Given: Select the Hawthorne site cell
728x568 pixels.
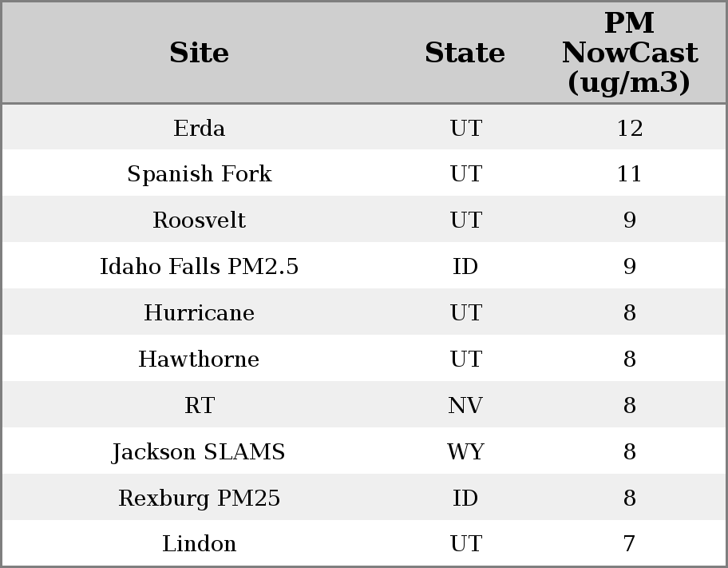Looking at the screenshot, I should tap(200, 359).
